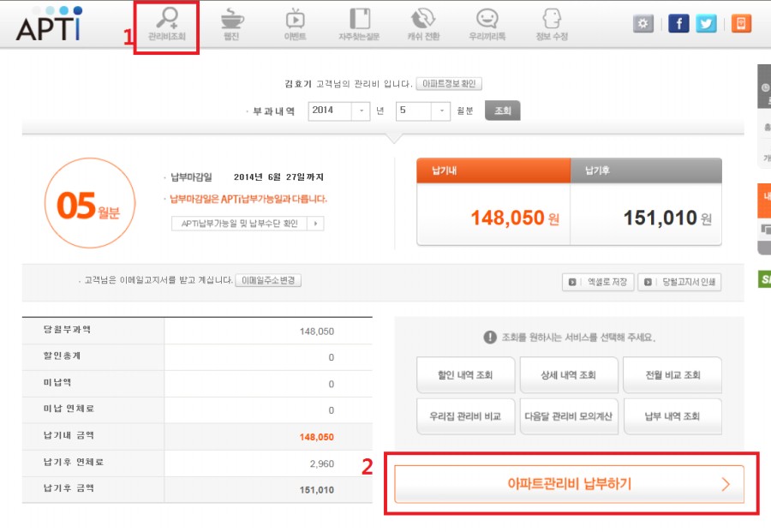Screen dimensions: 771x532
Task: Expand the year dropdown showing 2014
Action: [362, 111]
